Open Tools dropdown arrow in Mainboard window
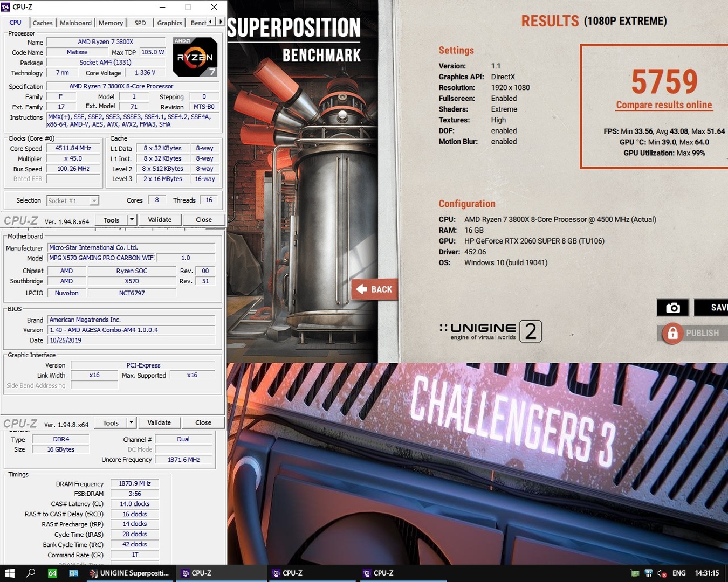Image resolution: width=728 pixels, height=582 pixels. pyautogui.click(x=131, y=423)
